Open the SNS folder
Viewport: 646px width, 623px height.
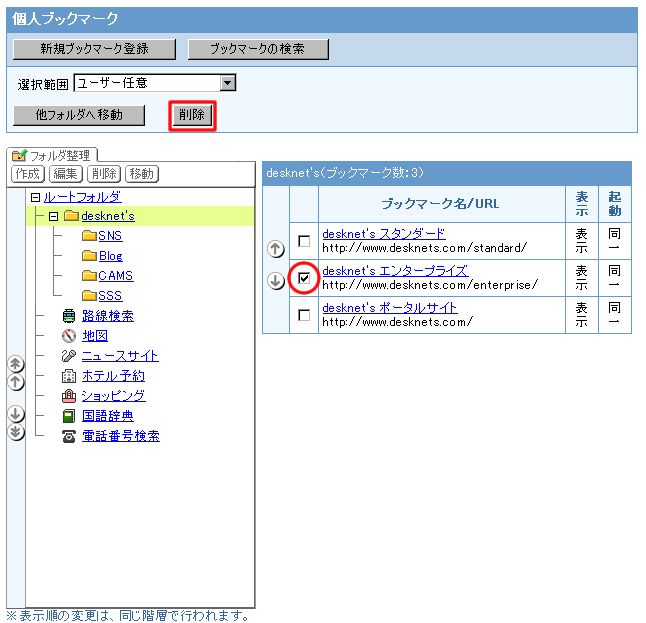coord(110,236)
